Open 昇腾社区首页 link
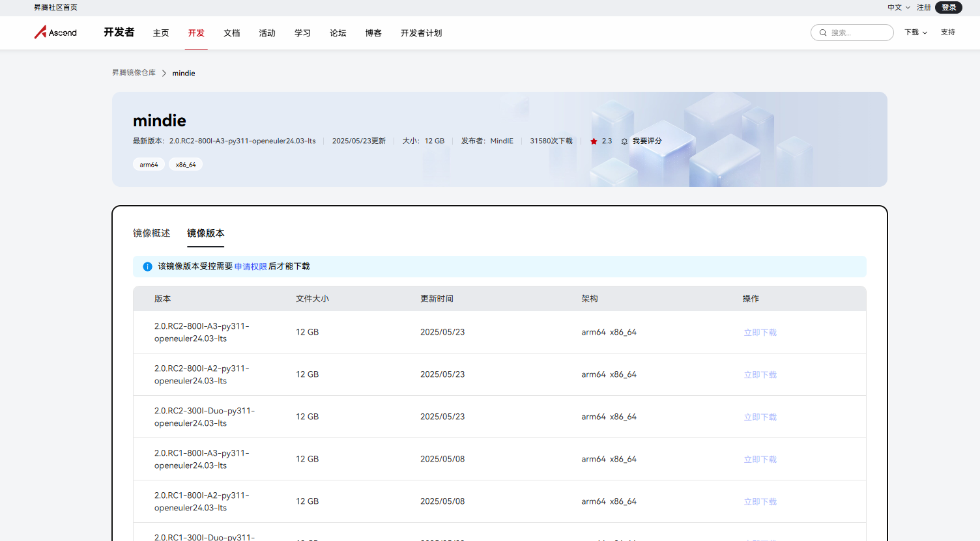 (55, 7)
